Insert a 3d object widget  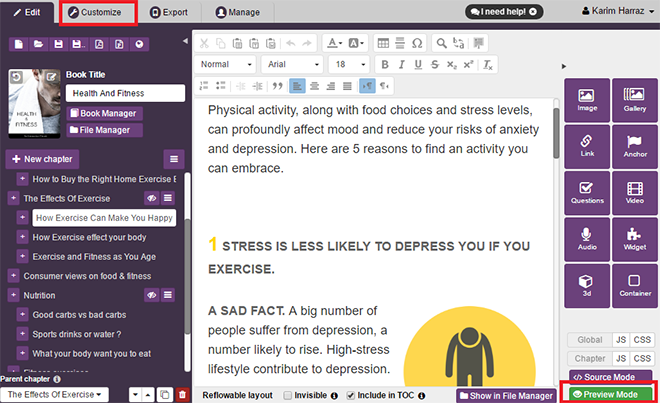click(587, 286)
